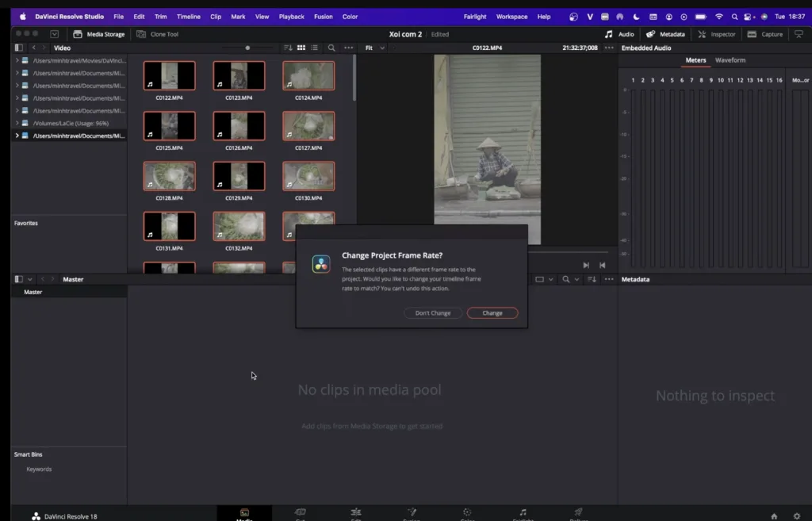Image resolution: width=812 pixels, height=521 pixels.
Task: Open Wi-Fi status menu
Action: click(718, 17)
